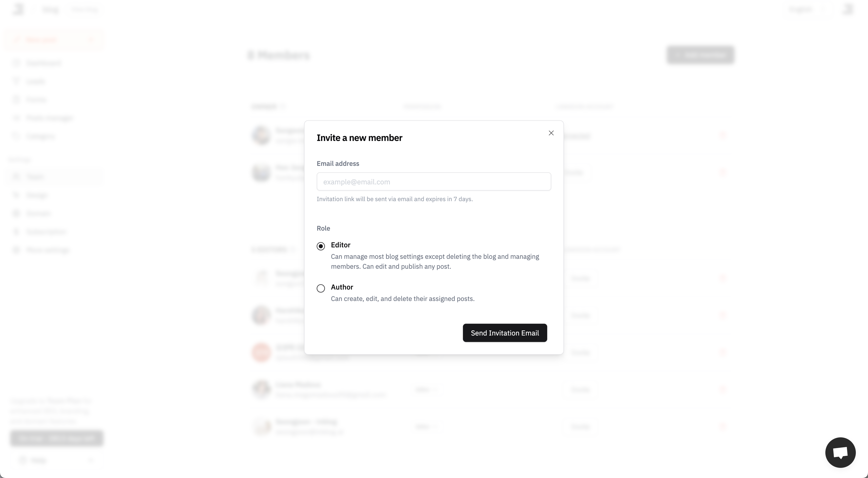Click the first member's avatar photo
This screenshot has height=478, width=868.
tap(261, 136)
